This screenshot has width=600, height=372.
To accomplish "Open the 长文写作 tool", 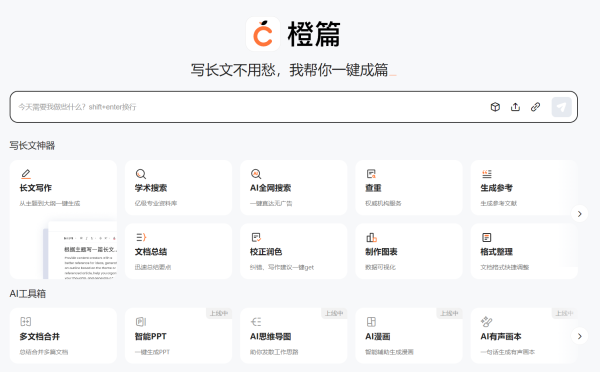I will (63, 219).
